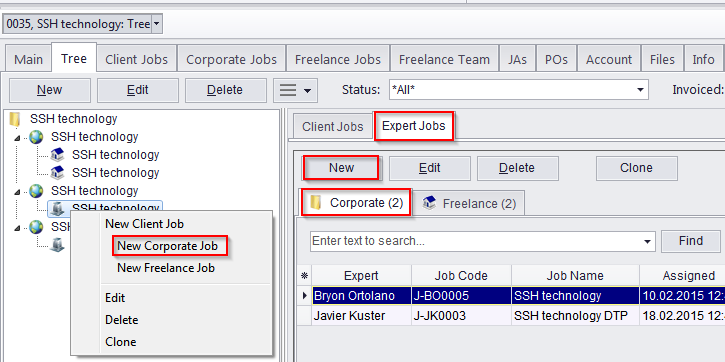This screenshot has width=725, height=362.
Task: Click the Clone button in Expert Jobs
Action: tap(637, 168)
